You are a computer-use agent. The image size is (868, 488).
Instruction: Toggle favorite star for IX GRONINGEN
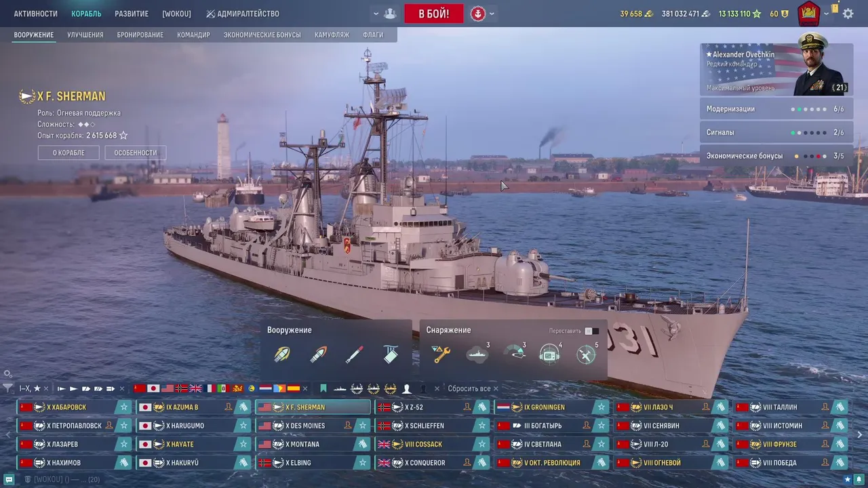pos(601,407)
